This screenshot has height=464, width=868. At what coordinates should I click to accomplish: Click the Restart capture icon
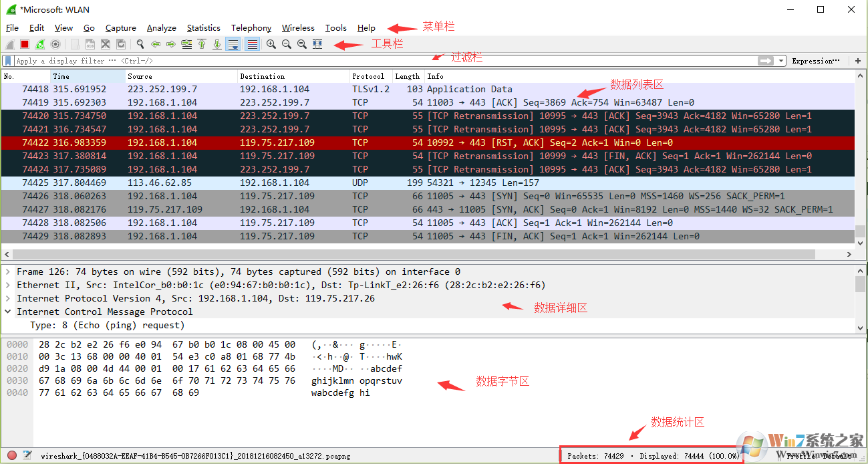pyautogui.click(x=39, y=44)
